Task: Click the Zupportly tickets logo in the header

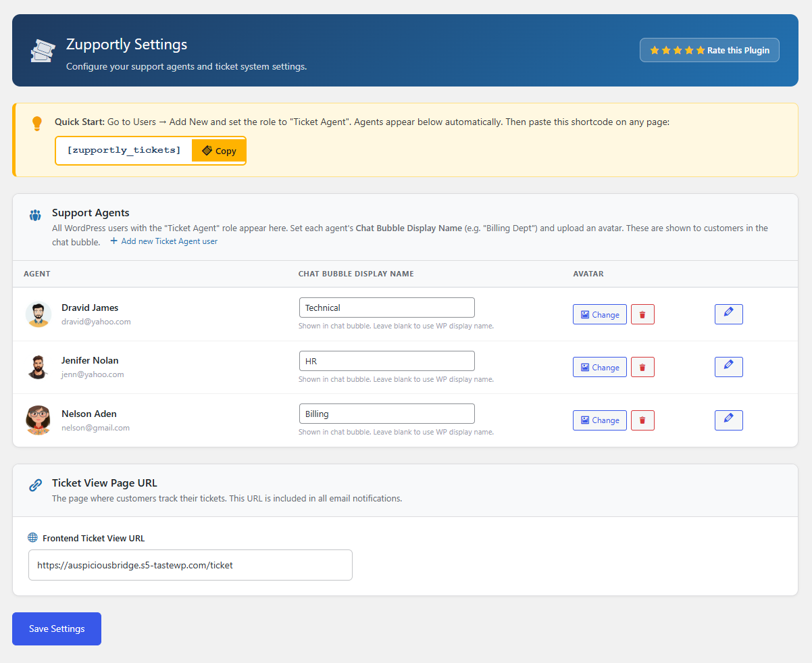Action: pyautogui.click(x=41, y=50)
